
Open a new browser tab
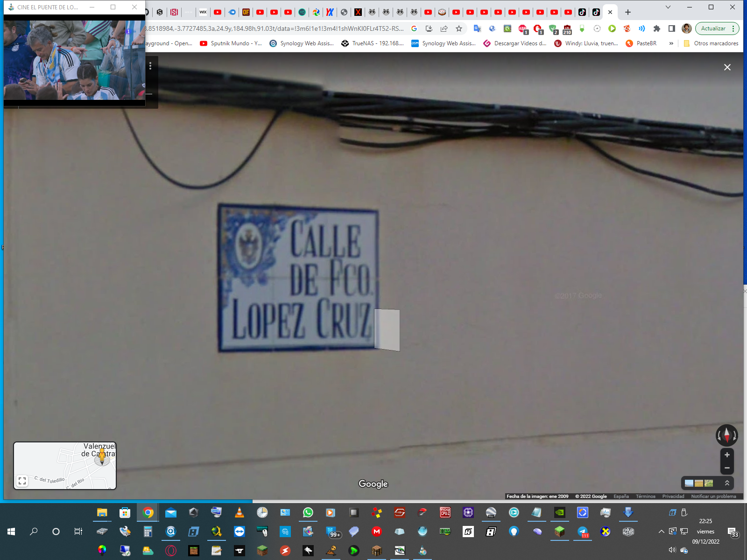(x=628, y=12)
